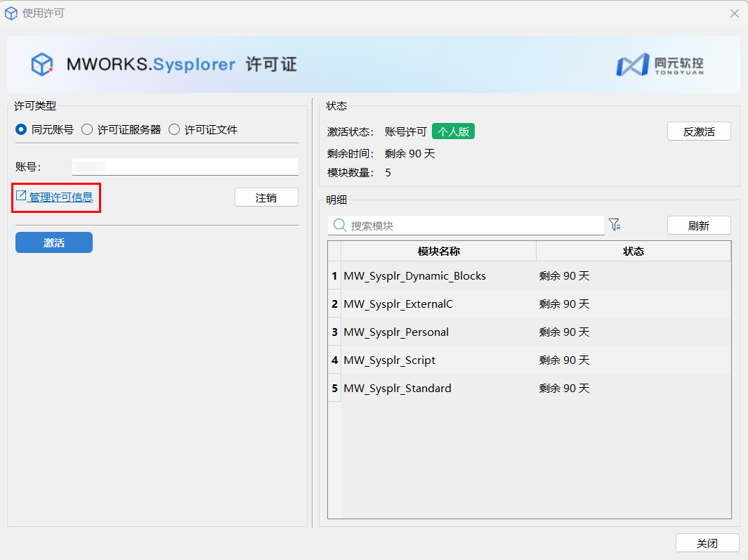Select the 同元账号 radio button
748x560 pixels.
[x=21, y=129]
